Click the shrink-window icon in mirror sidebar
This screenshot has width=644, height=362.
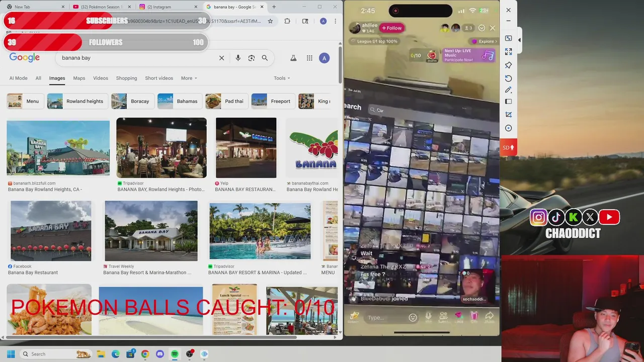(508, 39)
